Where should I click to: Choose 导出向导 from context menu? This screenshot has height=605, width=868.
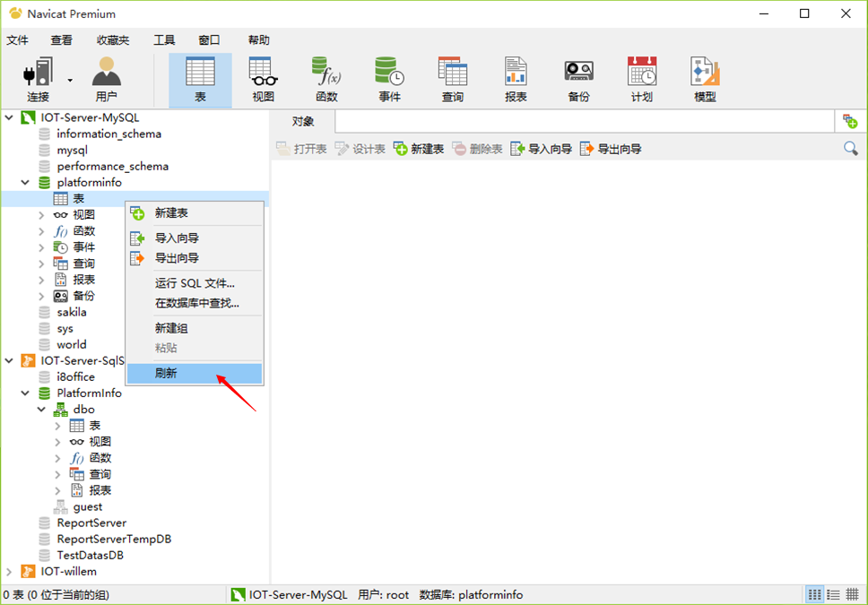point(195,258)
